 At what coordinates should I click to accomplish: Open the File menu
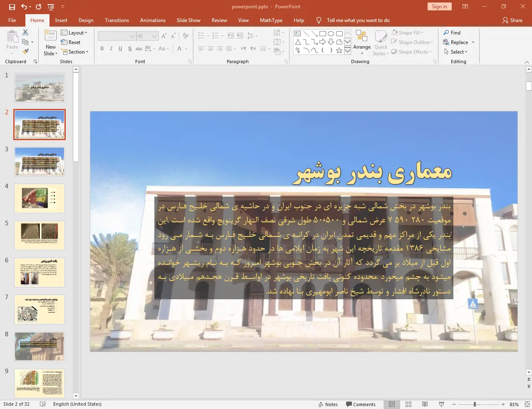tap(12, 20)
